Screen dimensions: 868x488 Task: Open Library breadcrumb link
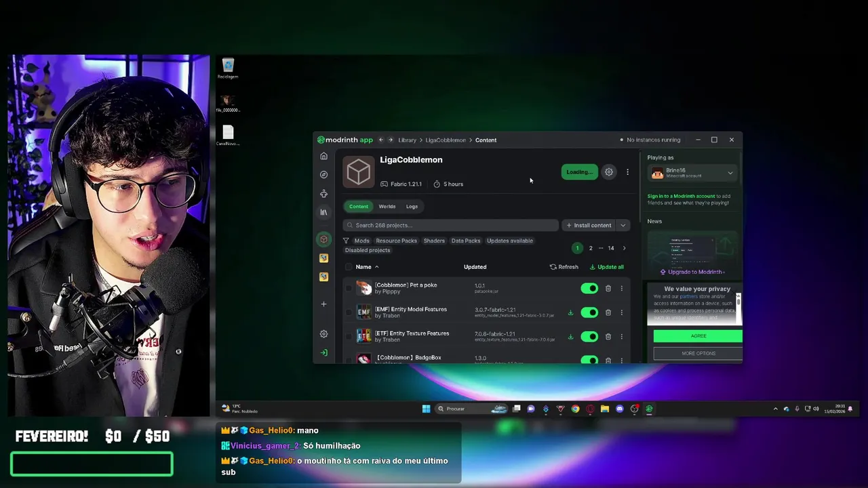point(407,140)
